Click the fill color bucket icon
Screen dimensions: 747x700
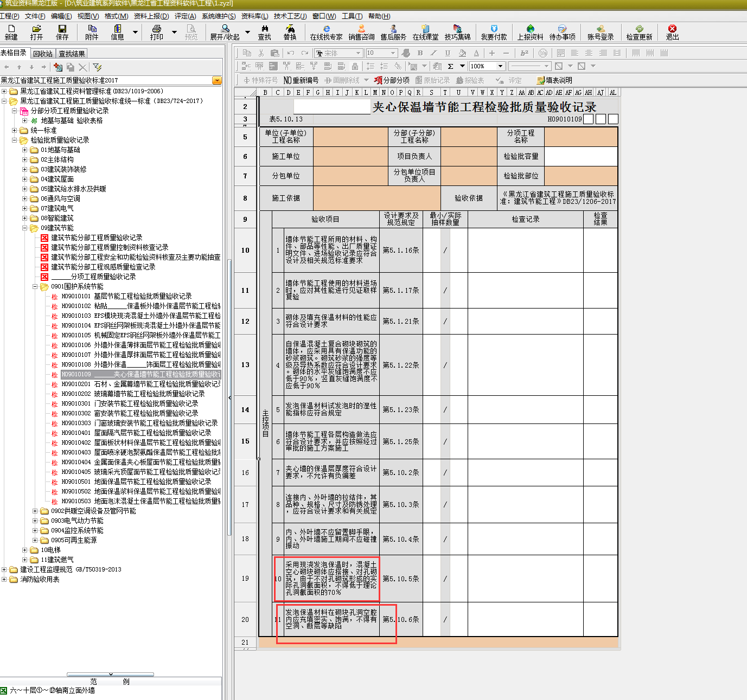point(462,53)
